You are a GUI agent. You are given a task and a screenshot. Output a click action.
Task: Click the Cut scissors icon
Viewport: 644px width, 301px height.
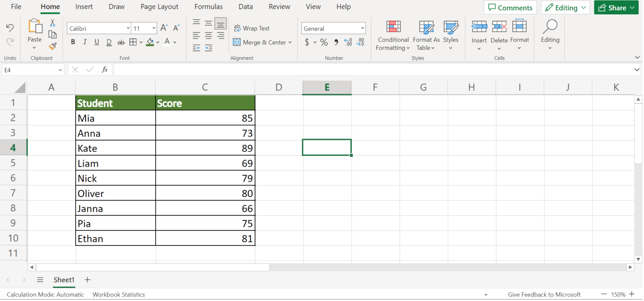(52, 23)
